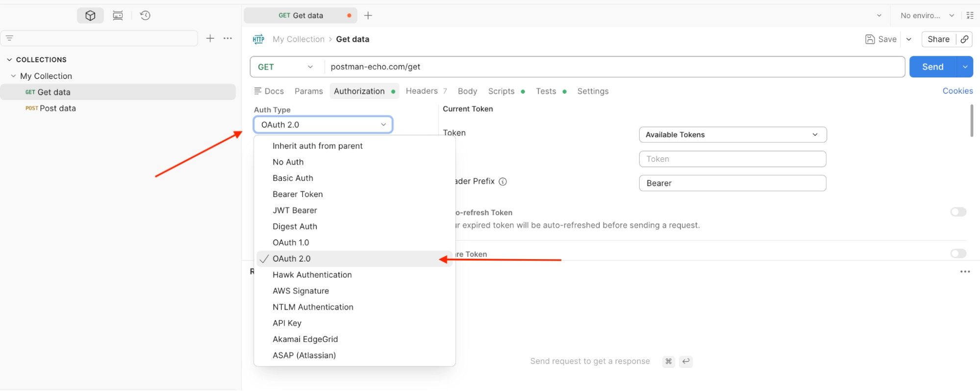Screen dimensions: 980x391
Task: Open the Body tab
Action: (467, 91)
